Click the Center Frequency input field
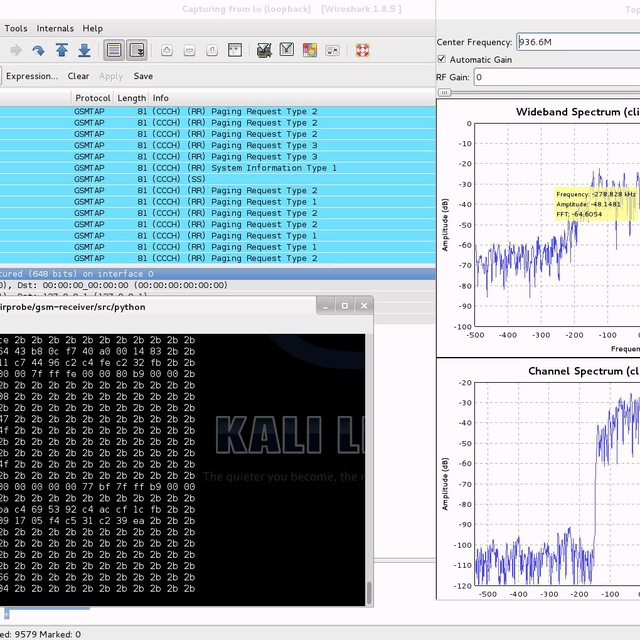The width and height of the screenshot is (640, 640). [x=578, y=42]
